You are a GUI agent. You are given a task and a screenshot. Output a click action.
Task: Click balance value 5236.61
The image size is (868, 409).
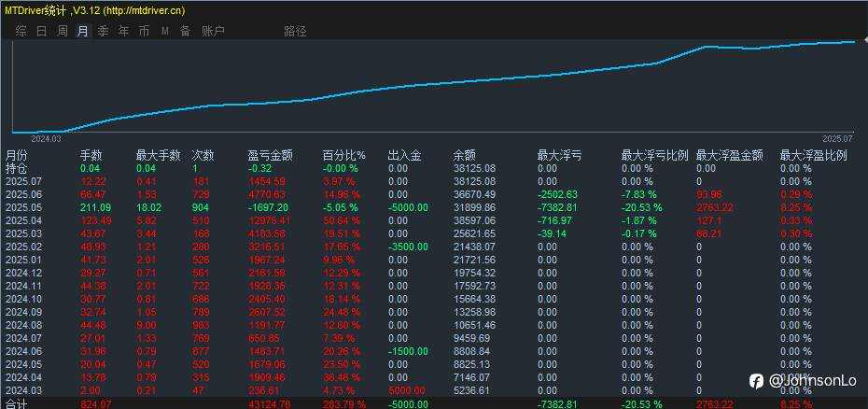(x=472, y=390)
